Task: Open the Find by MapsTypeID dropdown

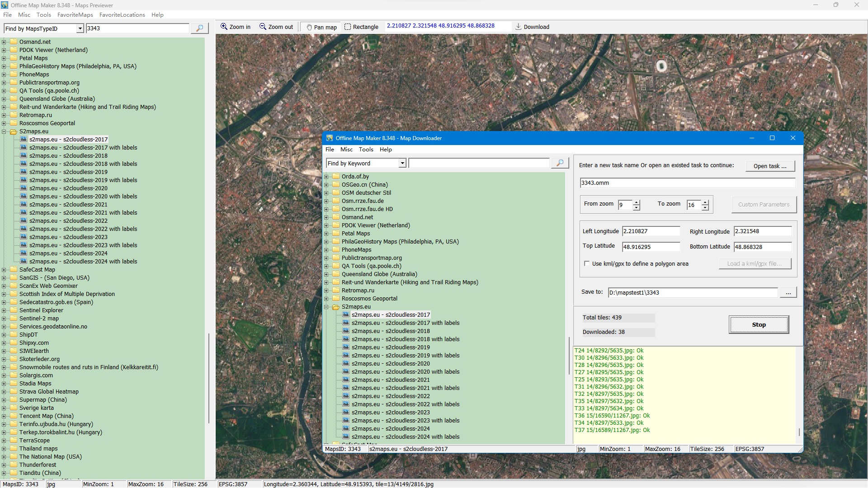Action: (80, 28)
